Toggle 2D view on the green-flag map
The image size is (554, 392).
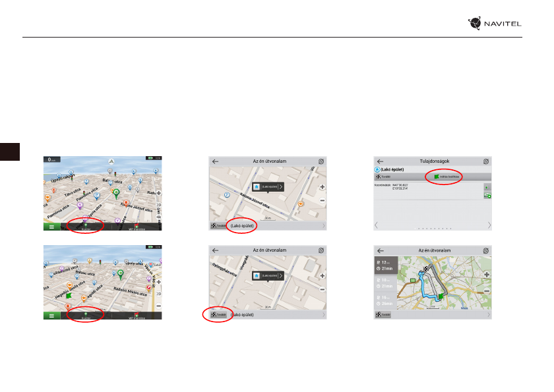(x=158, y=294)
